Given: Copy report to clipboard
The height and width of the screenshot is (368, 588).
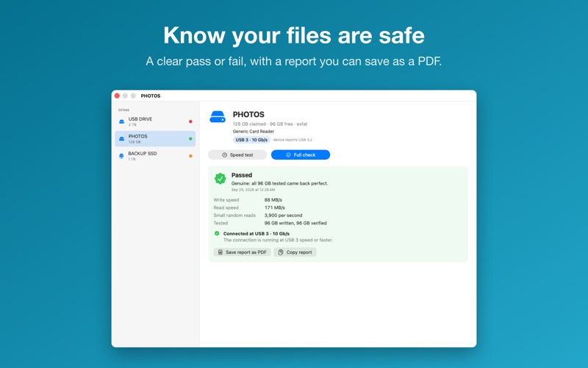Looking at the screenshot, I should (295, 252).
